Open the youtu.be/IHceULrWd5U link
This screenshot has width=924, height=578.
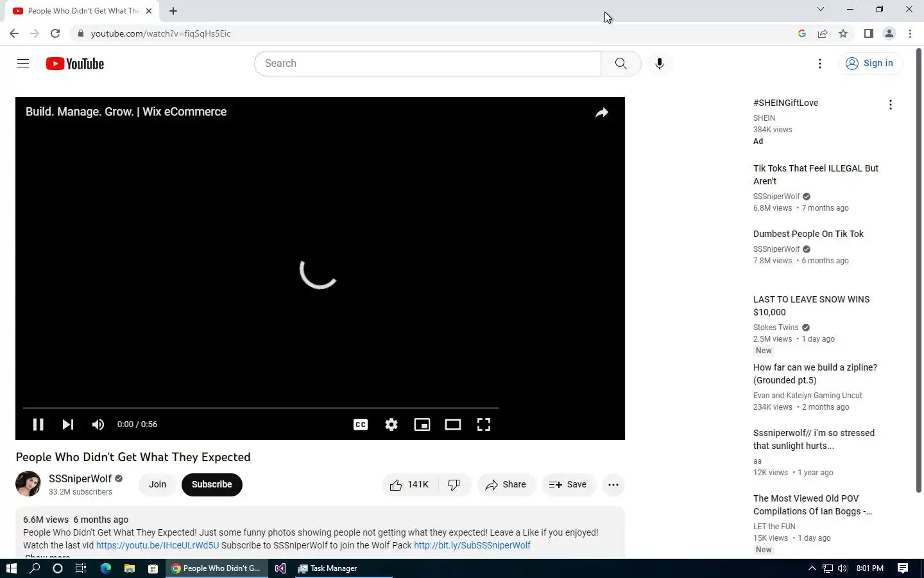click(x=157, y=545)
